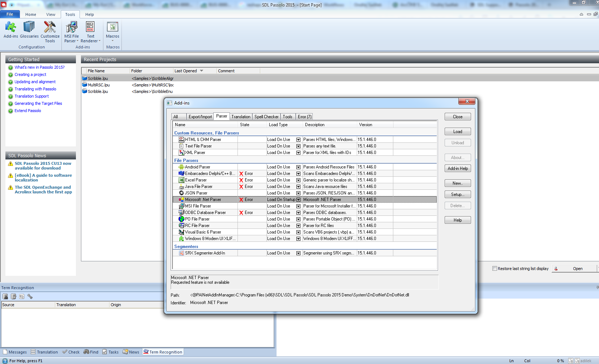Screen dimensions: 599x364
Task: Click the Add-in Help button
Action: pyautogui.click(x=458, y=168)
